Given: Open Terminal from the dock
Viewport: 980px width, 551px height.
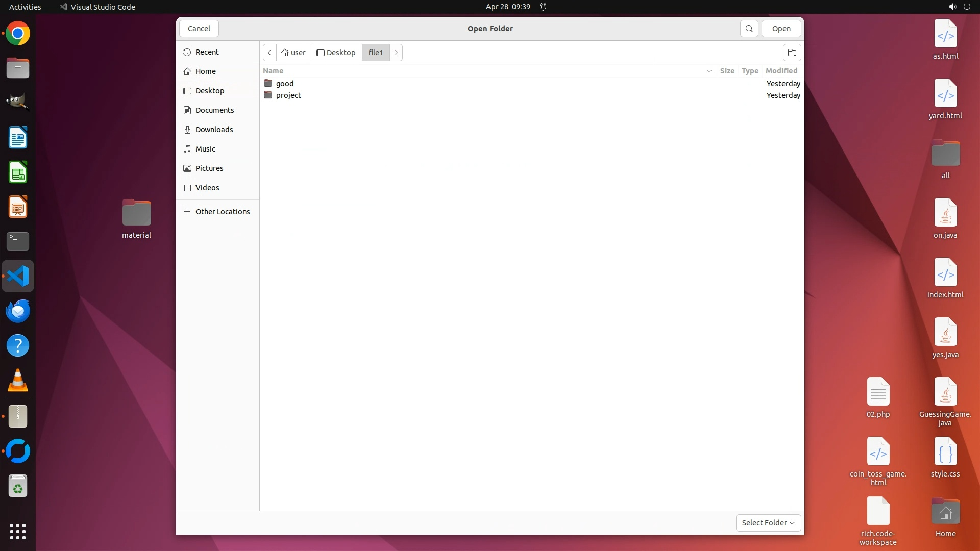Looking at the screenshot, I should point(18,241).
